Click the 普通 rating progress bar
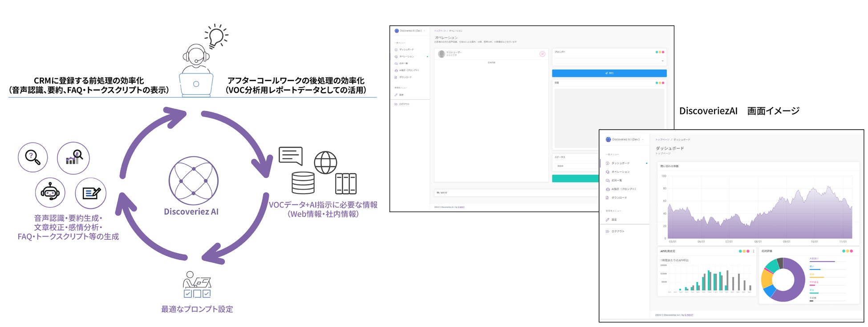Viewport: 868px width, 327px height. click(827, 277)
